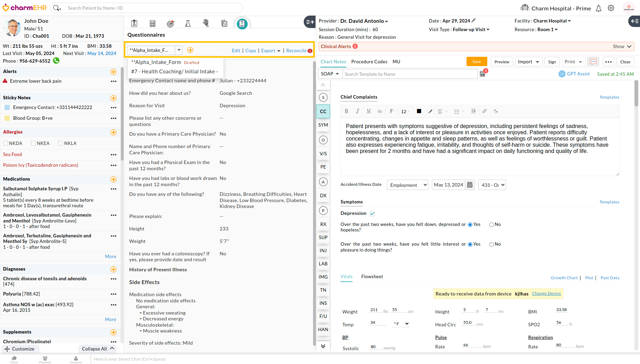Image resolution: width=640 pixels, height=364 pixels.
Task: Expand the SOAP template type dropdown
Action: [x=330, y=74]
